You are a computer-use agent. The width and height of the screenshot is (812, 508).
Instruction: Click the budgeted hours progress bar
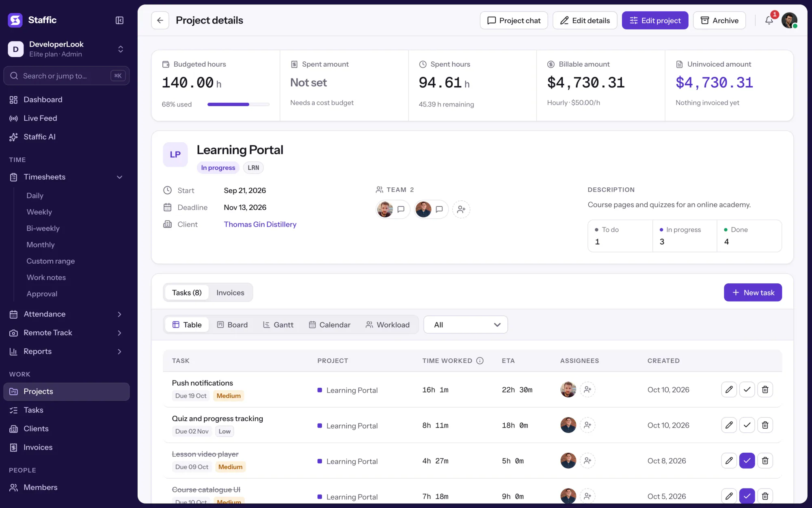(x=238, y=104)
